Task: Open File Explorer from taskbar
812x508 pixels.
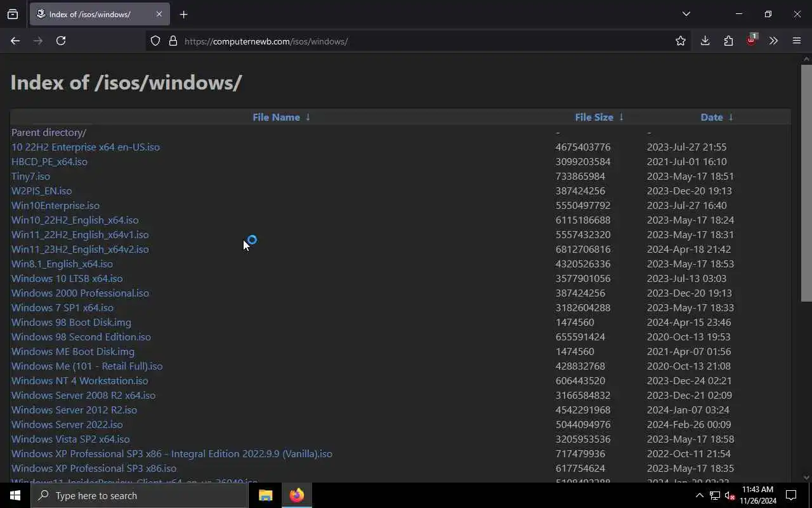Action: pos(265,495)
